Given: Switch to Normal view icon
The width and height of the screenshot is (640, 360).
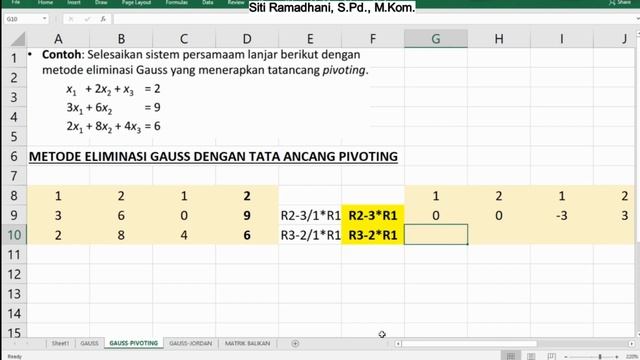Looking at the screenshot, I should point(511,356).
